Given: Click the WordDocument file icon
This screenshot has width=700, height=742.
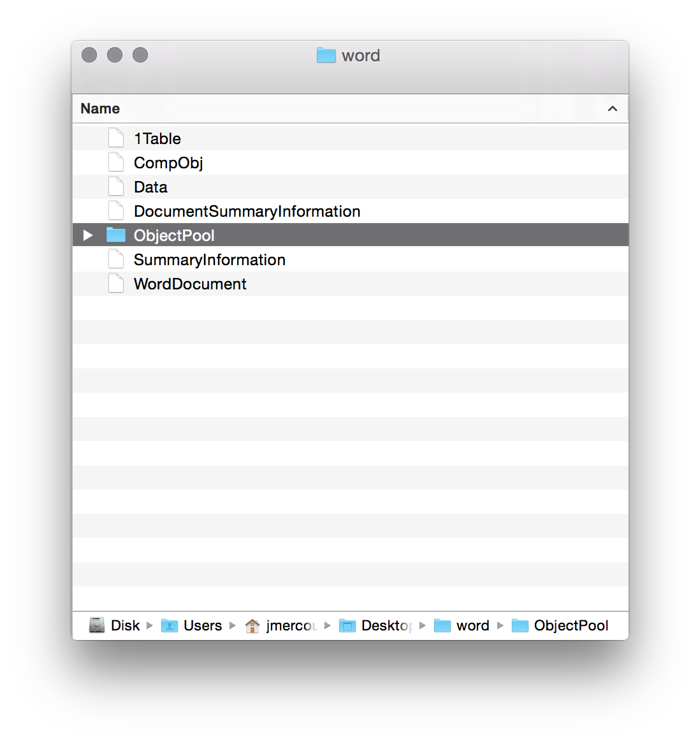Looking at the screenshot, I should point(116,284).
